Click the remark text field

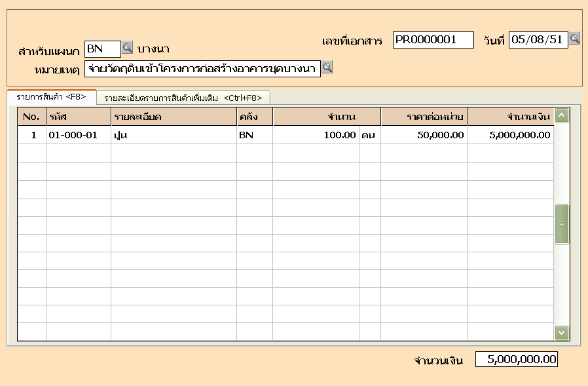coord(202,68)
